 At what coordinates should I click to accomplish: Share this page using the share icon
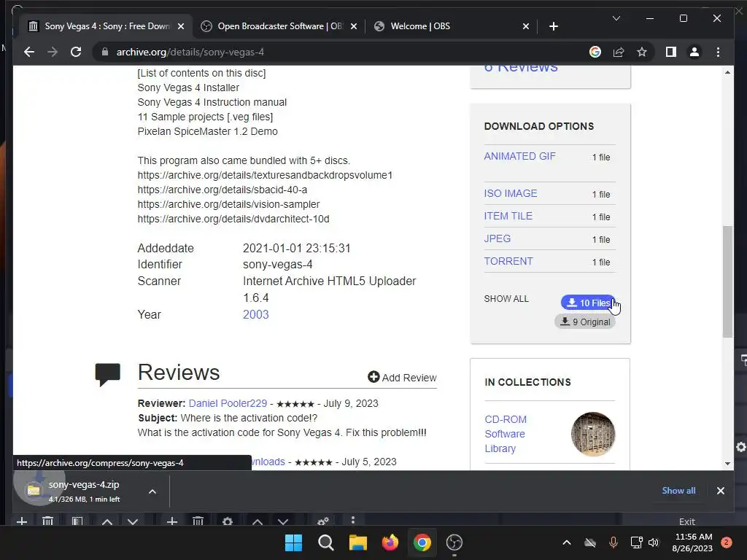[x=619, y=52]
